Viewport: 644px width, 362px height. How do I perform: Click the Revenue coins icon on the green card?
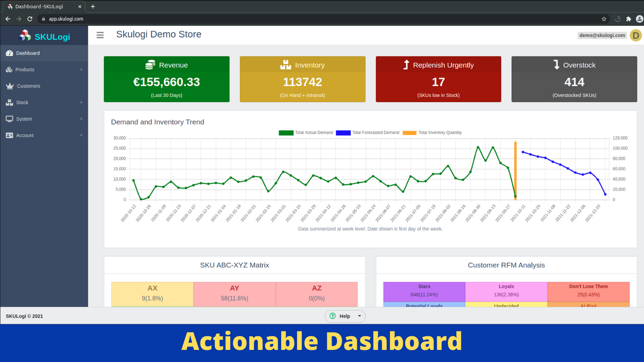click(x=149, y=65)
